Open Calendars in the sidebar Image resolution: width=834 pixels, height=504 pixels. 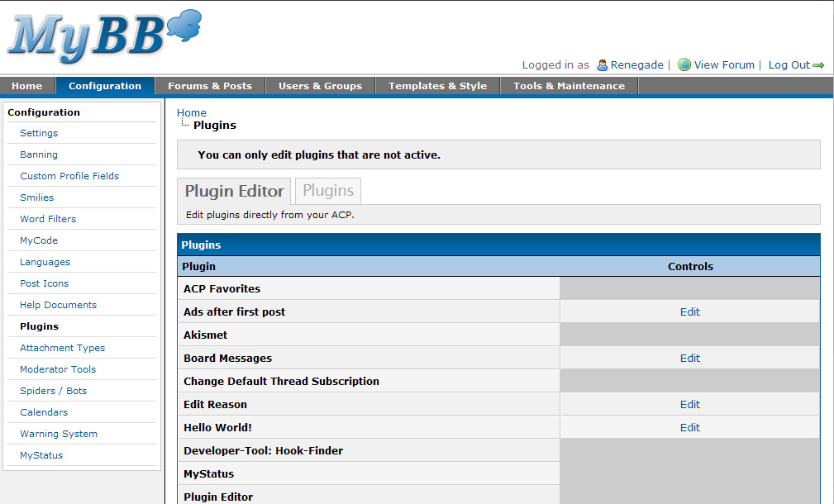[44, 412]
